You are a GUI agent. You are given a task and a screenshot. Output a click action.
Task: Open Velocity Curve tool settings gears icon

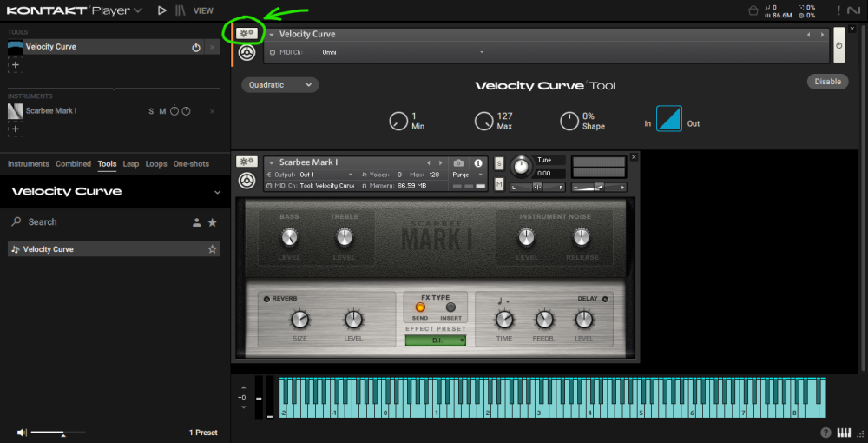(x=247, y=33)
